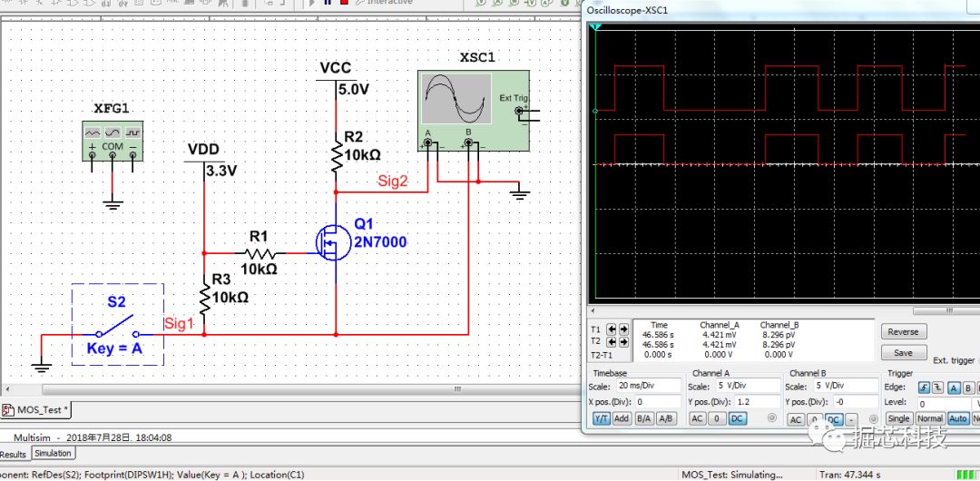This screenshot has height=481, width=980.
Task: Click the MOS_Test tab document icon
Action: click(8, 410)
